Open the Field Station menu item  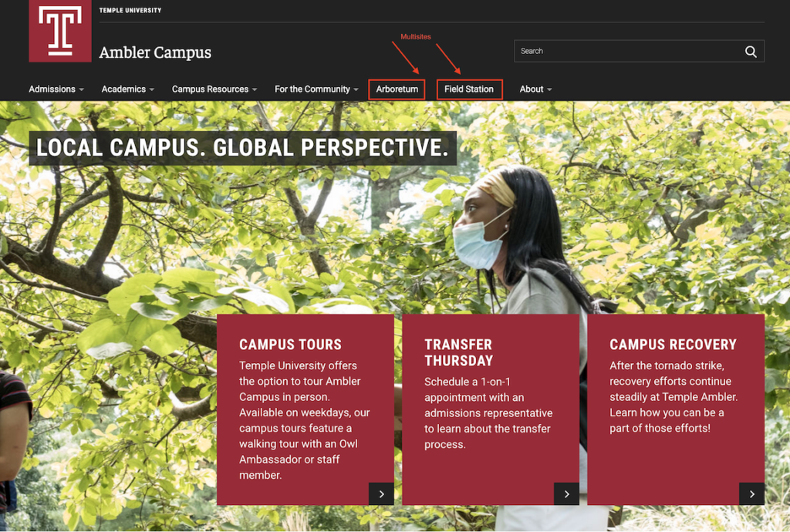pyautogui.click(x=469, y=89)
